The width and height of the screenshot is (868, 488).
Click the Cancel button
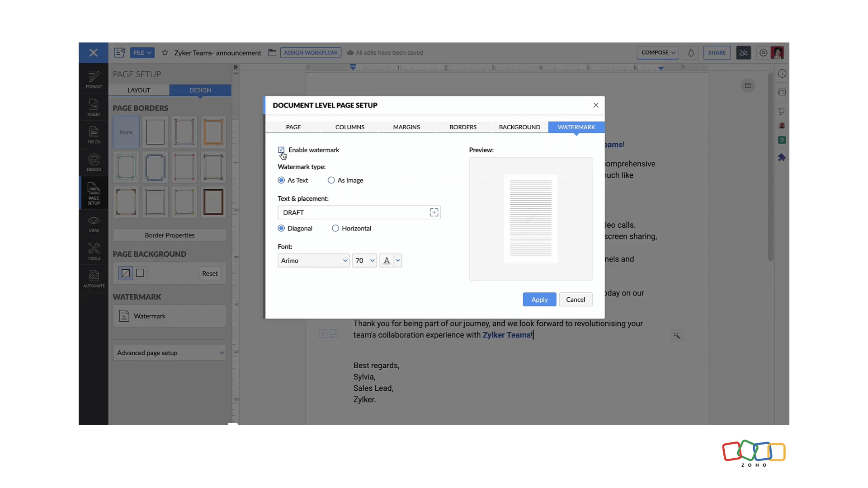pos(575,300)
